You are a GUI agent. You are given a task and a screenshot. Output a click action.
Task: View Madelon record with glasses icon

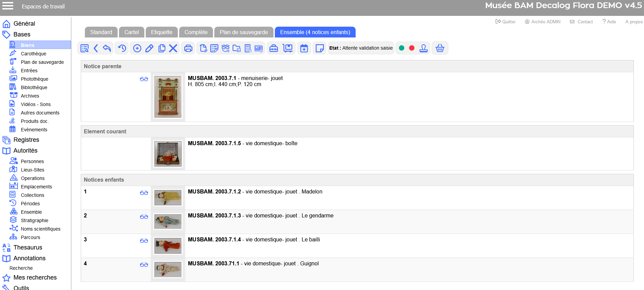(x=144, y=193)
